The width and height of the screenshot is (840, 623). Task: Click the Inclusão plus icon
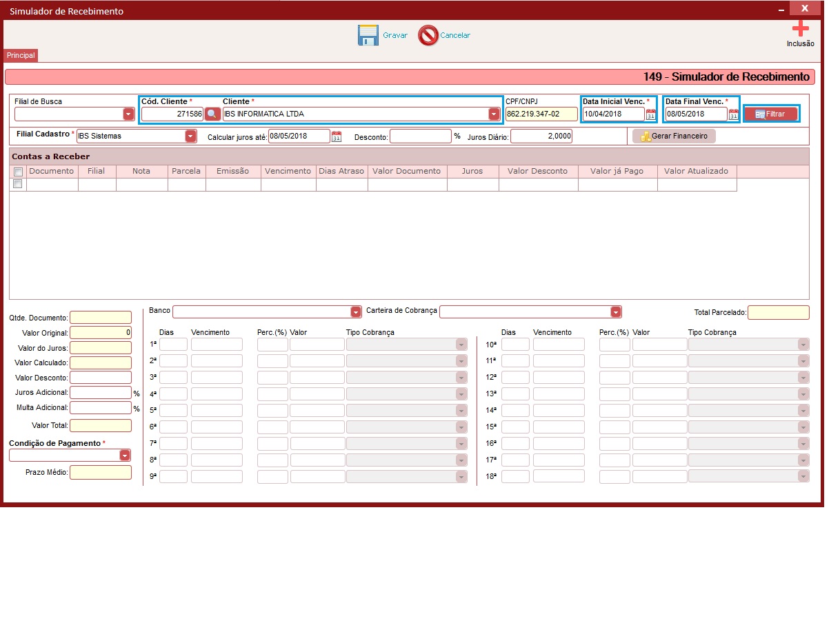[800, 28]
